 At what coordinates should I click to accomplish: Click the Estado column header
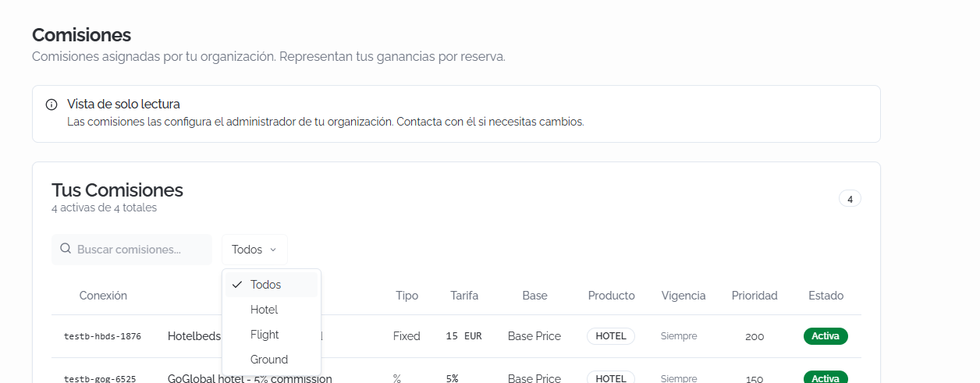click(826, 296)
